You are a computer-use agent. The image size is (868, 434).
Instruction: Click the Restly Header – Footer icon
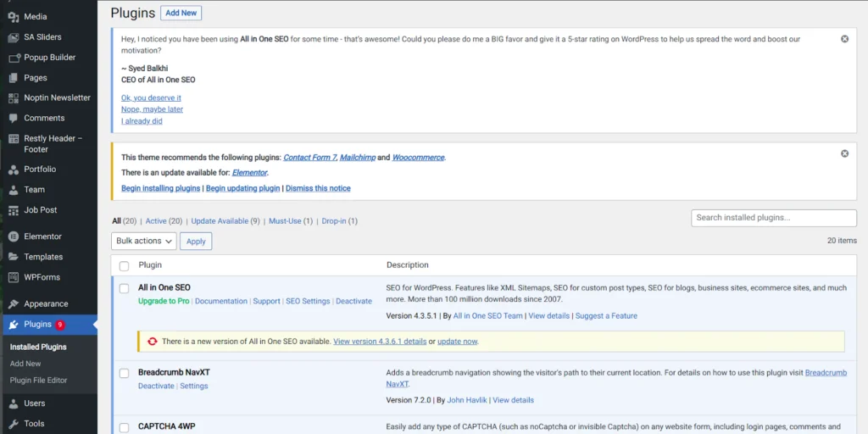(14, 139)
